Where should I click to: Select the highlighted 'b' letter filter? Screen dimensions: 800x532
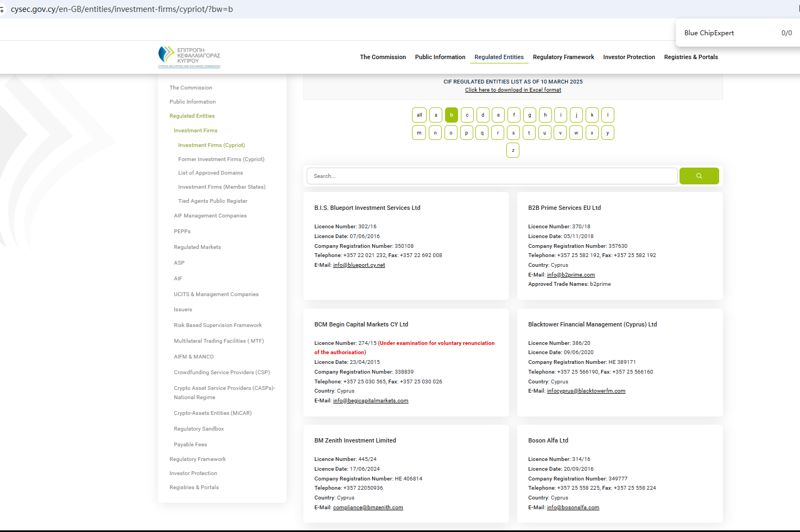451,115
